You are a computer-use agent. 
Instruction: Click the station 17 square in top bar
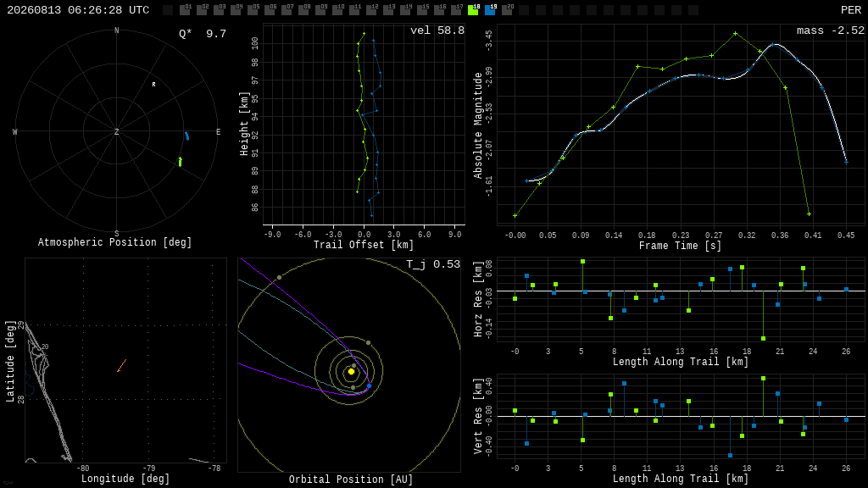(x=457, y=10)
